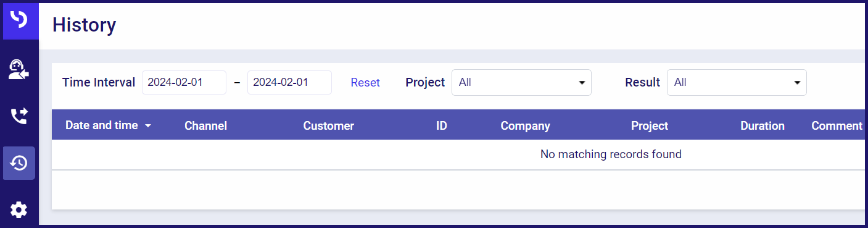Click the Comment column header
The width and height of the screenshot is (868, 228).
[837, 125]
